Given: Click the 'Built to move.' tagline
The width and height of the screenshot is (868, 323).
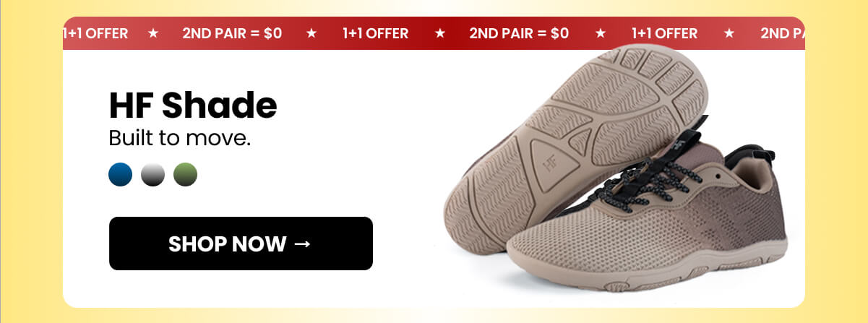Looking at the screenshot, I should tap(179, 137).
